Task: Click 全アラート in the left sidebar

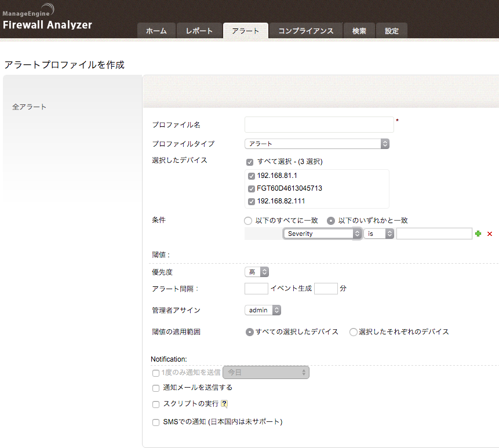Action: pos(29,107)
